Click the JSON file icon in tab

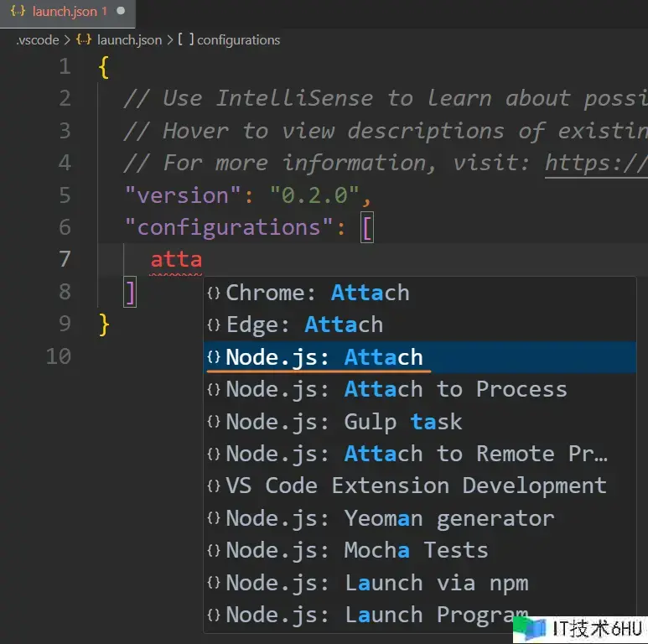[18, 12]
